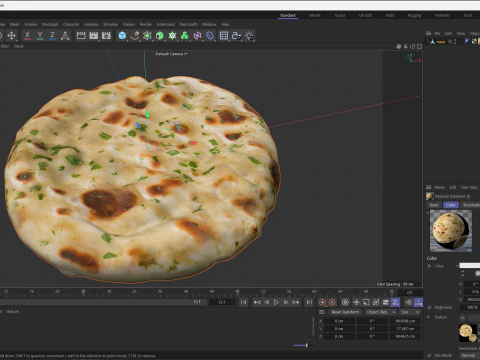Screen dimensions: 480x360
Task: Click the Y size field showing 17.567 cm
Action: [x=405, y=329]
